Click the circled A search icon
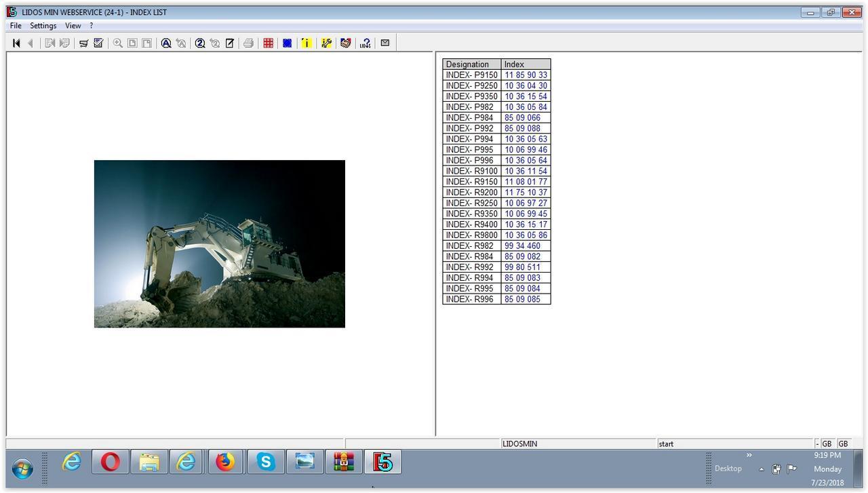The image size is (868, 493). (165, 43)
